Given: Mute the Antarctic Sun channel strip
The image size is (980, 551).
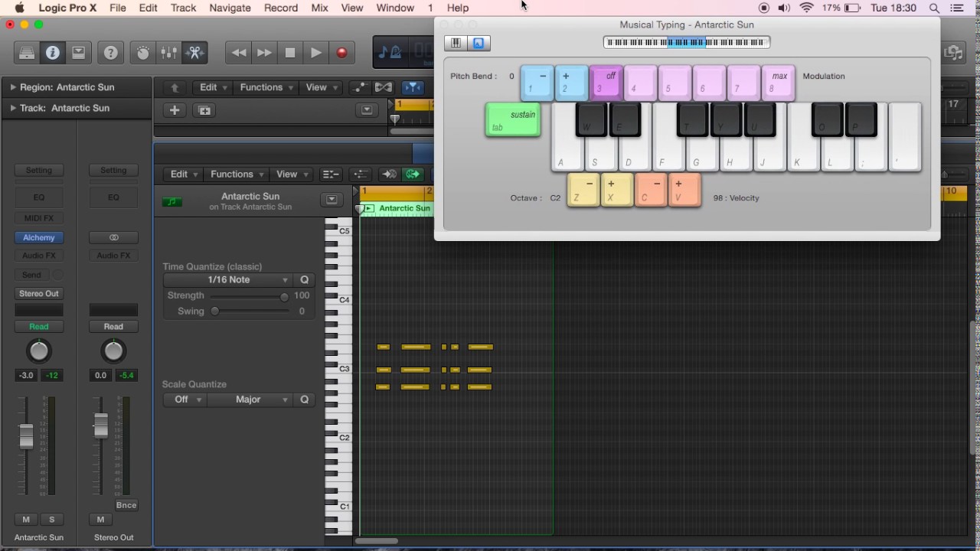Looking at the screenshot, I should point(26,520).
